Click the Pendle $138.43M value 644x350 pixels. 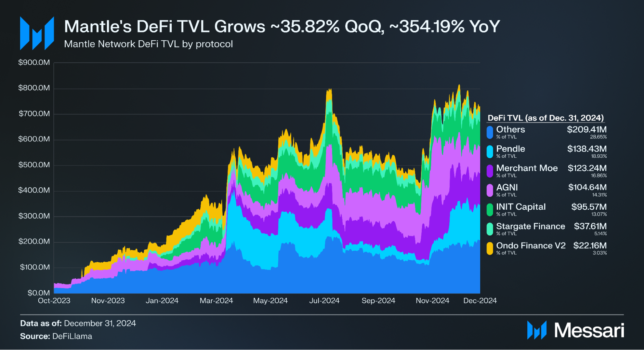(x=587, y=149)
